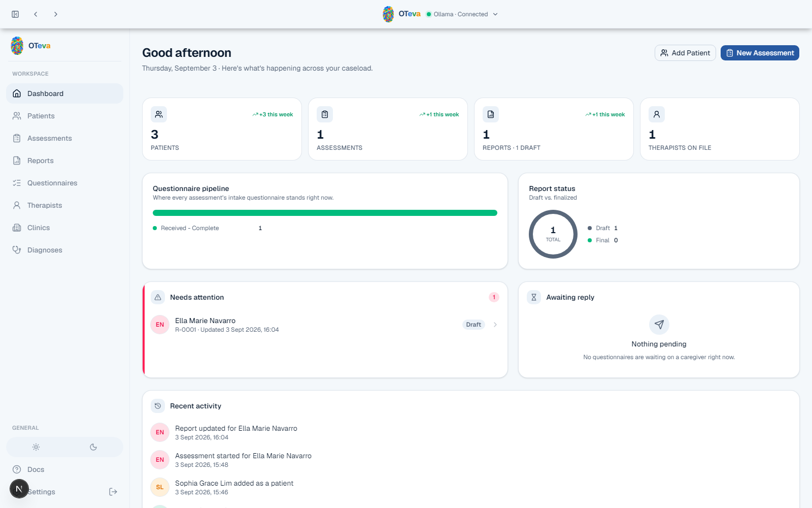The height and width of the screenshot is (508, 812).
Task: Open Patients in the sidebar
Action: [x=64, y=116]
